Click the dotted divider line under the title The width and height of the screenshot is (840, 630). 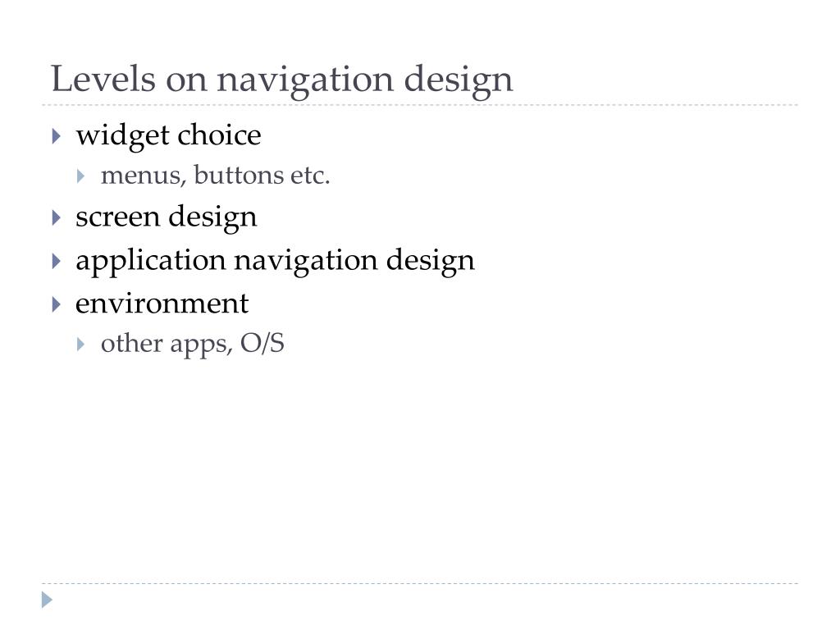click(420, 105)
